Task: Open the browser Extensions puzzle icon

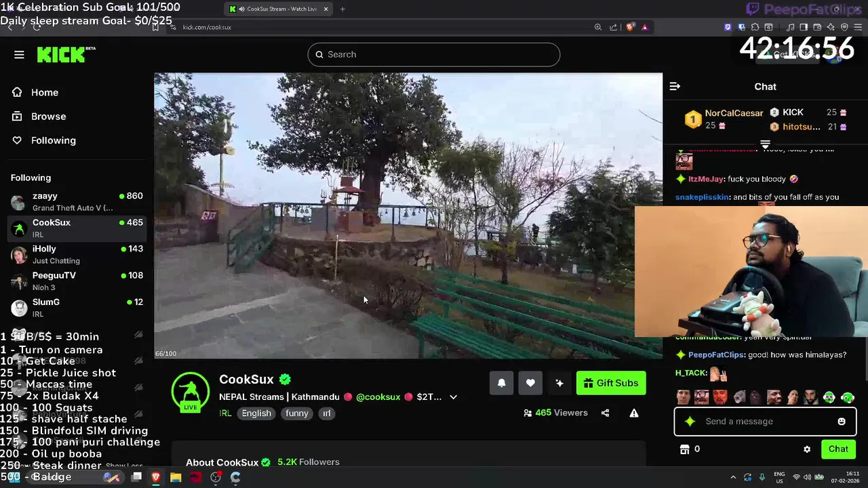Action: (755, 27)
